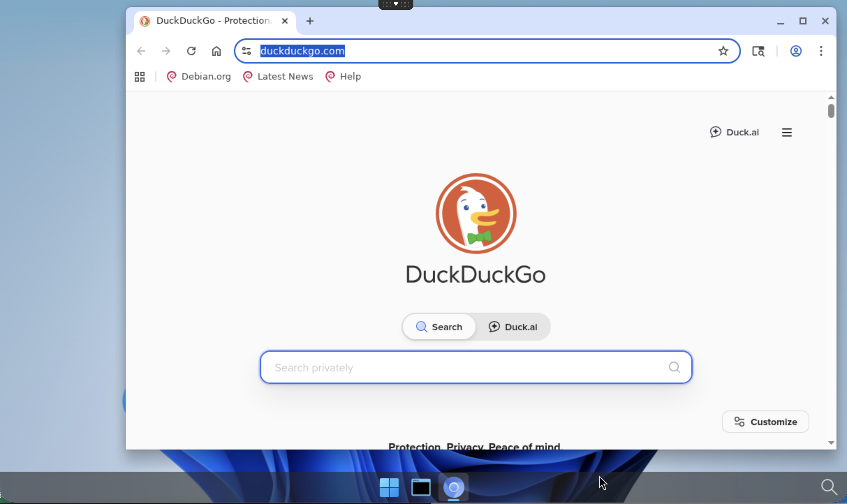This screenshot has height=504, width=847.
Task: Click the magnifier icon in search box
Action: pos(674,367)
